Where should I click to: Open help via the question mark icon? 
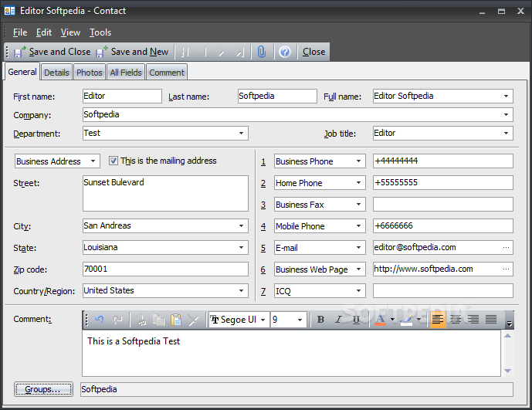click(x=285, y=52)
